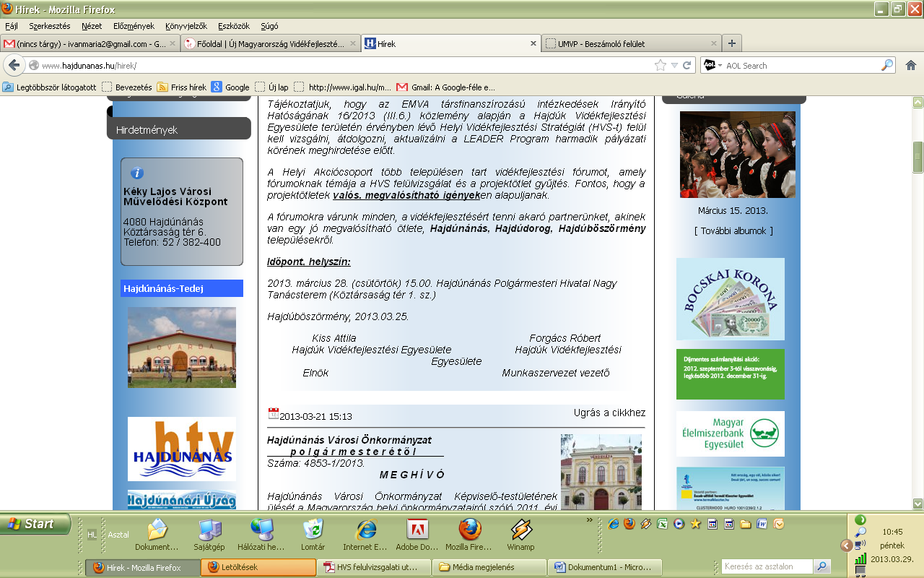Open the HTV Hajdúnánás logo banner
Image resolution: width=924 pixels, height=578 pixels.
182,449
